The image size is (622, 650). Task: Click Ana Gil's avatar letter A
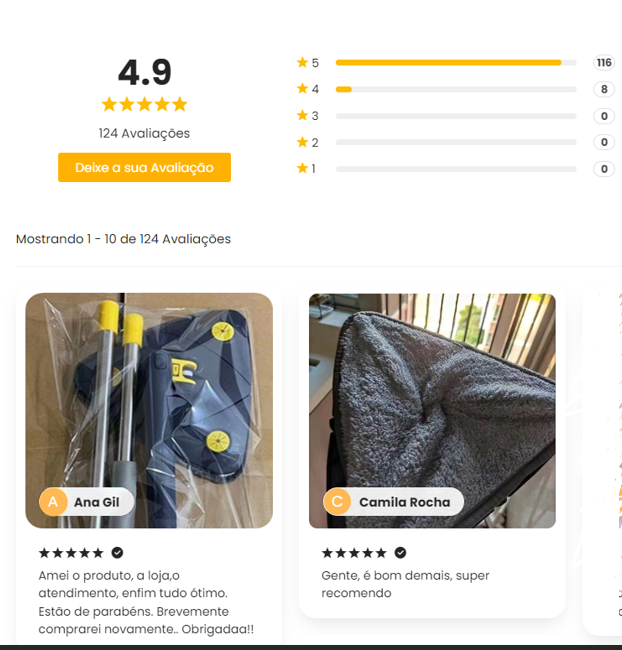53,502
